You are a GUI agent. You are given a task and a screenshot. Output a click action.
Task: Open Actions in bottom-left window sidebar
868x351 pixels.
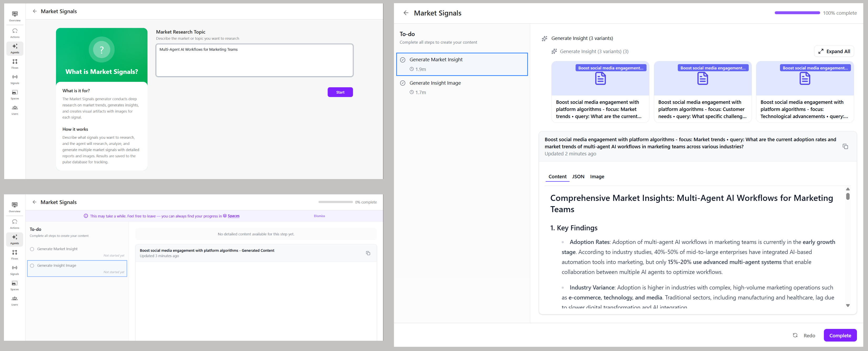pos(14,224)
